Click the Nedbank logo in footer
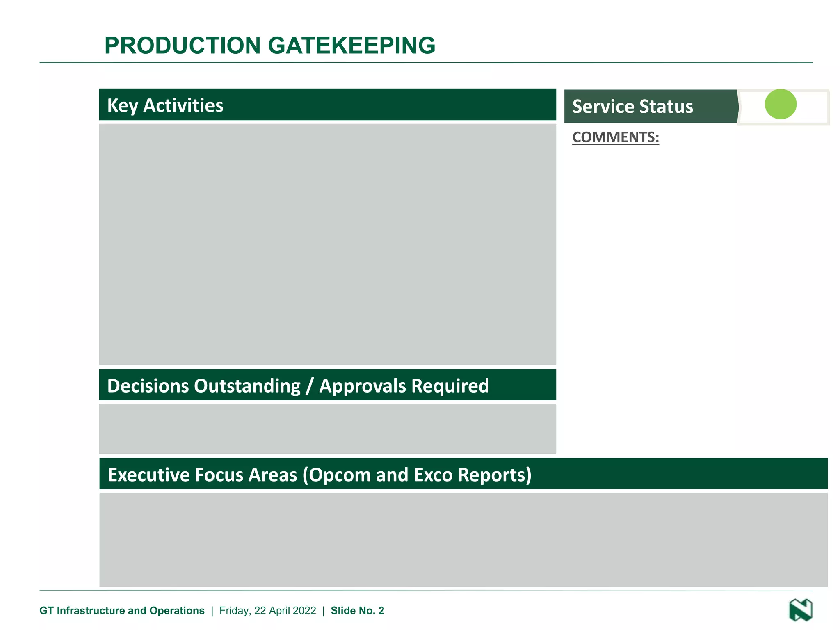The width and height of the screenshot is (840, 630). (x=800, y=610)
